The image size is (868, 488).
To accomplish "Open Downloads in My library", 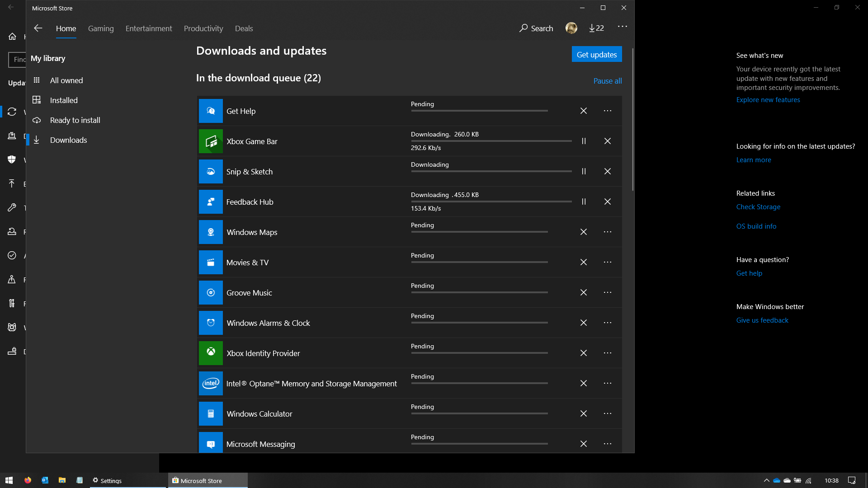I will tap(68, 140).
